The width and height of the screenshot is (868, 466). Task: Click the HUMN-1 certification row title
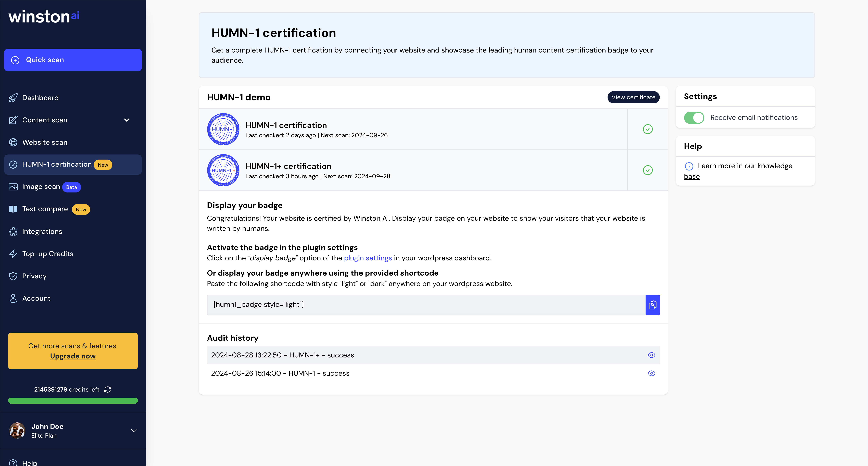[286, 125]
